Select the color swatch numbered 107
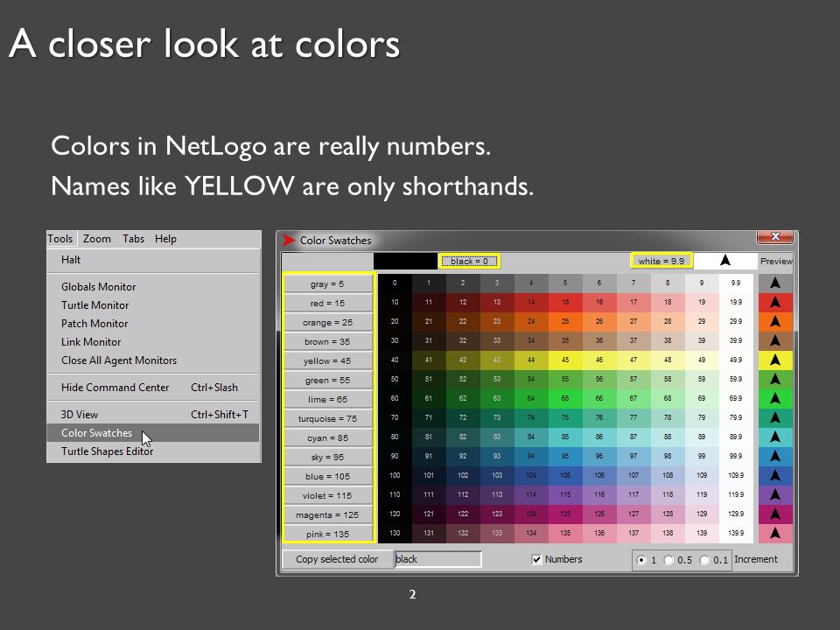The image size is (840, 630). coord(633,475)
